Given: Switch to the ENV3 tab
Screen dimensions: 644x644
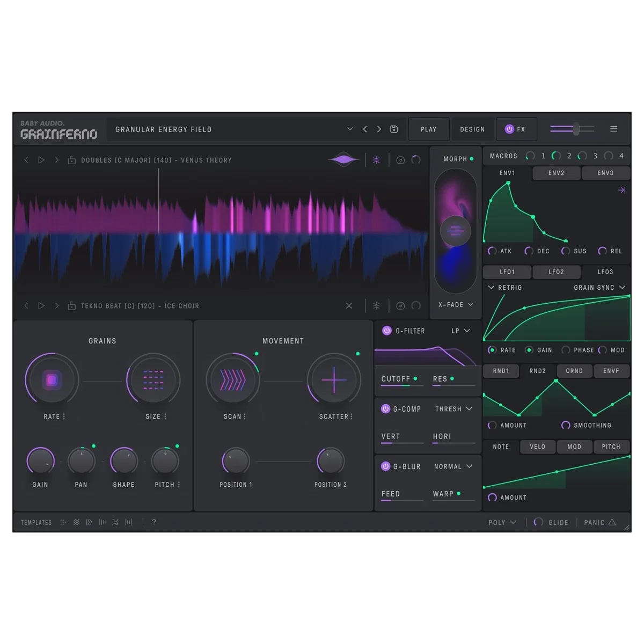Looking at the screenshot, I should pos(605,173).
